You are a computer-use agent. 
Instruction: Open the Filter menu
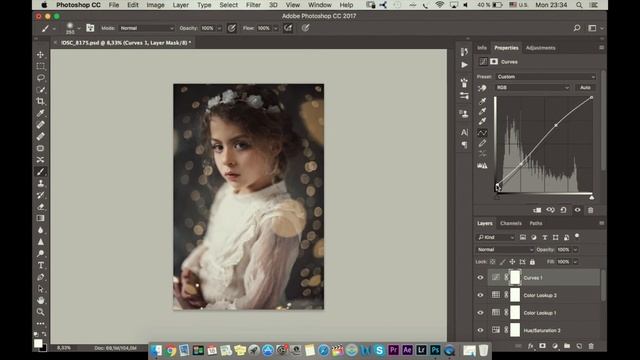click(253, 5)
